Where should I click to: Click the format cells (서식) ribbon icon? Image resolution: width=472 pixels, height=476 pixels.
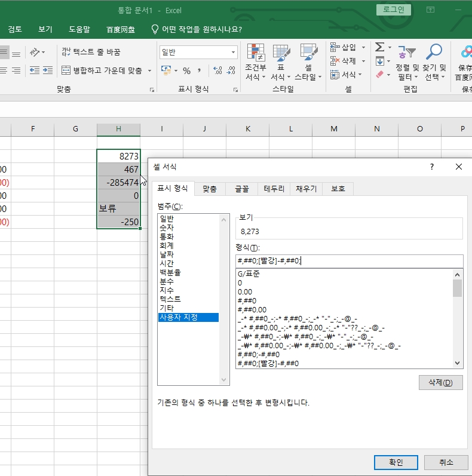coord(335,75)
